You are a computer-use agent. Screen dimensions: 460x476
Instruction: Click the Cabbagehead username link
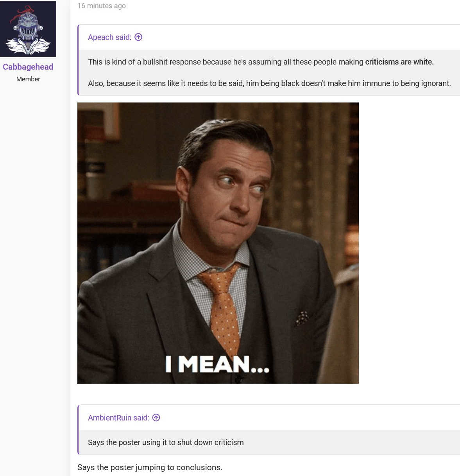(x=28, y=67)
